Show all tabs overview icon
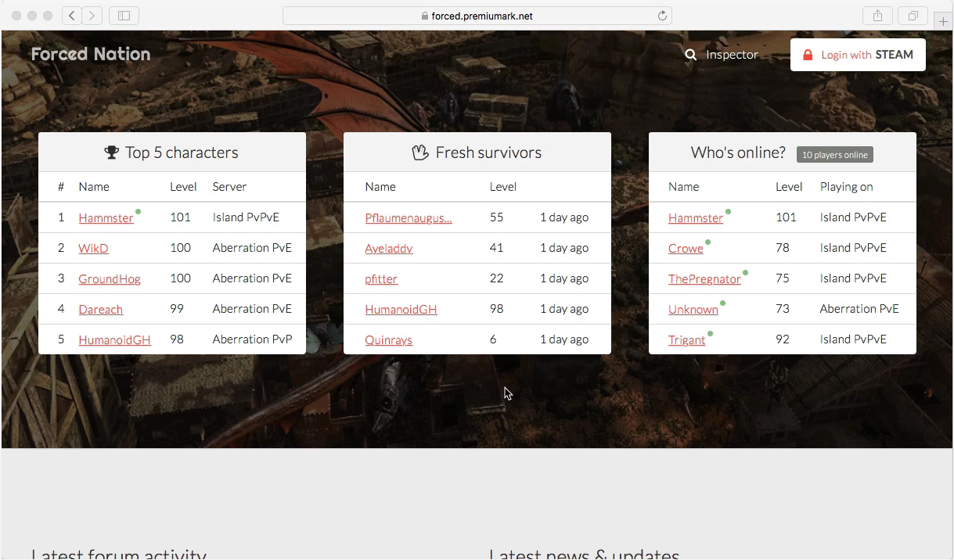Screen dimensions: 954x560 913,16
